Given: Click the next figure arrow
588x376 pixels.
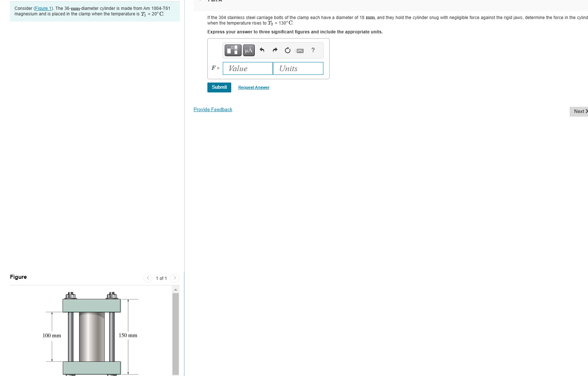Looking at the screenshot, I should point(175,278).
